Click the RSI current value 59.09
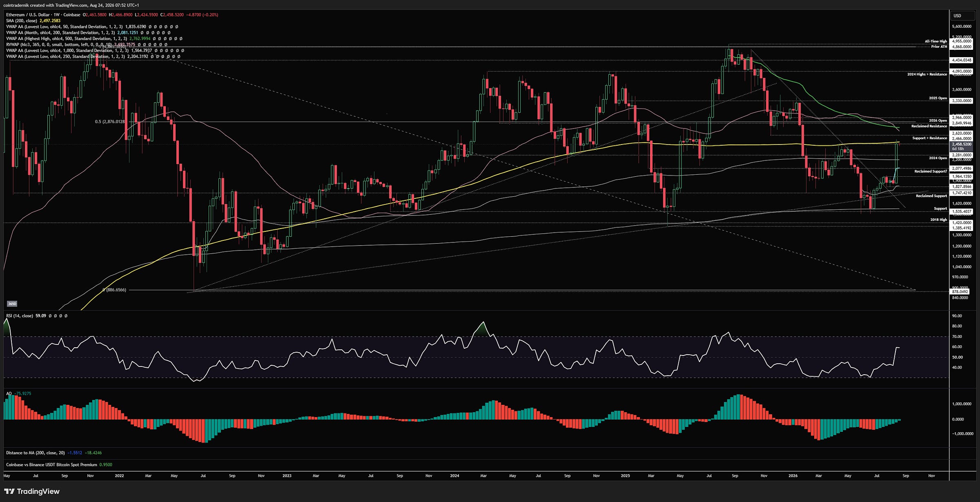Image resolution: width=980 pixels, height=502 pixels. click(41, 316)
